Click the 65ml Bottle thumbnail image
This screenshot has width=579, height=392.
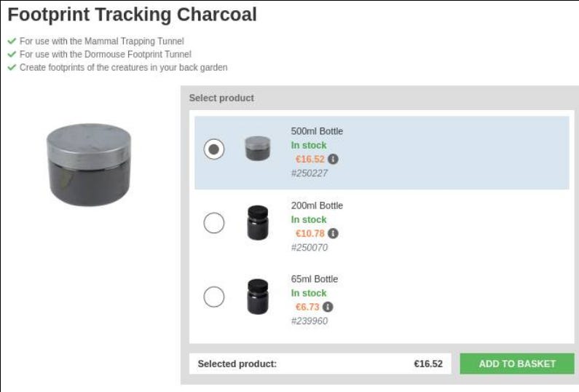coord(256,297)
